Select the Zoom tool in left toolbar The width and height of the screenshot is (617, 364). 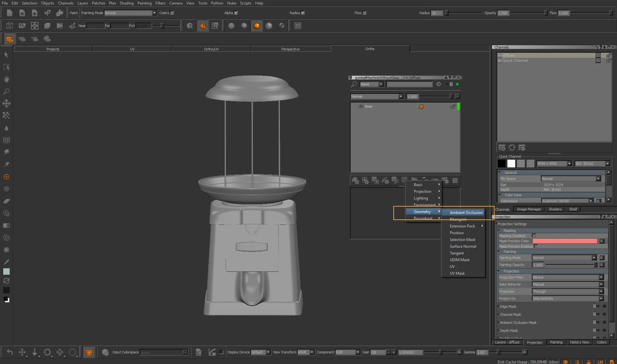(6, 92)
